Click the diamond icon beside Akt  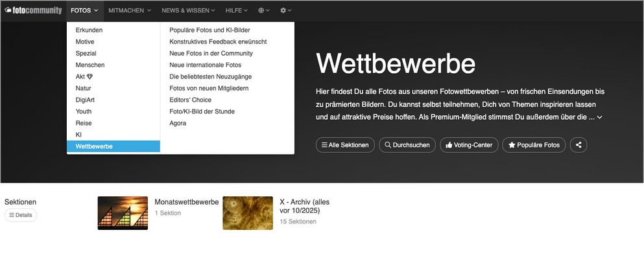click(90, 76)
